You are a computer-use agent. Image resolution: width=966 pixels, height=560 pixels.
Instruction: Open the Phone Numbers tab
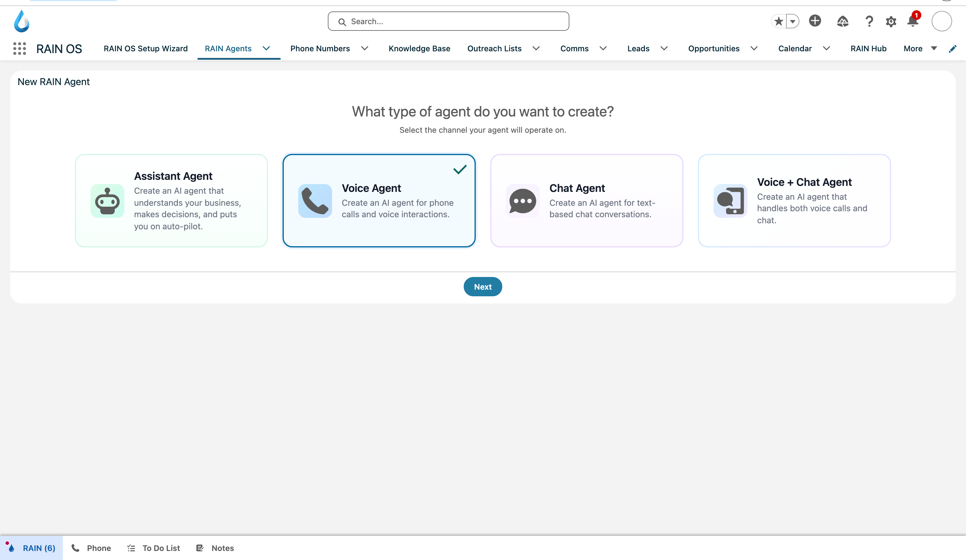[320, 49]
